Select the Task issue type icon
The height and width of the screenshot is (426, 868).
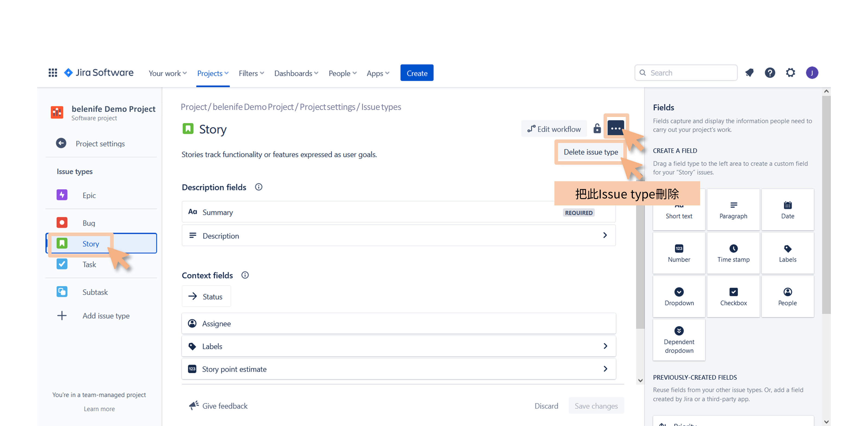click(62, 264)
